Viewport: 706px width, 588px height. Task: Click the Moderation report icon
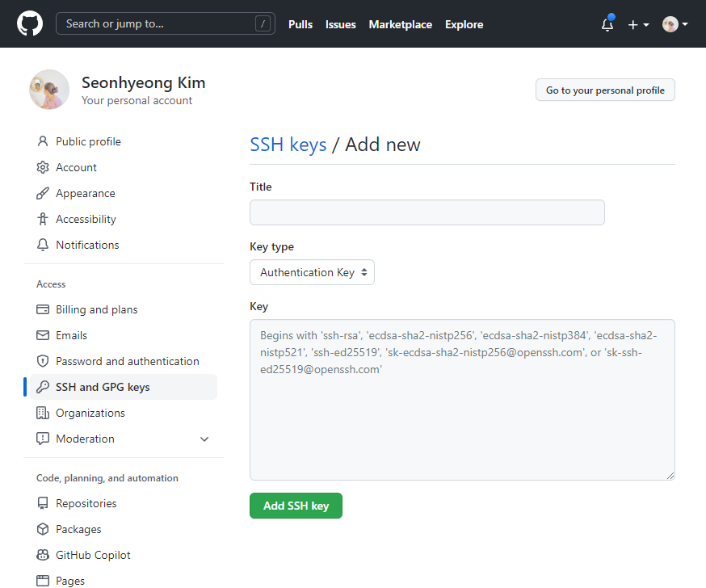[43, 439]
